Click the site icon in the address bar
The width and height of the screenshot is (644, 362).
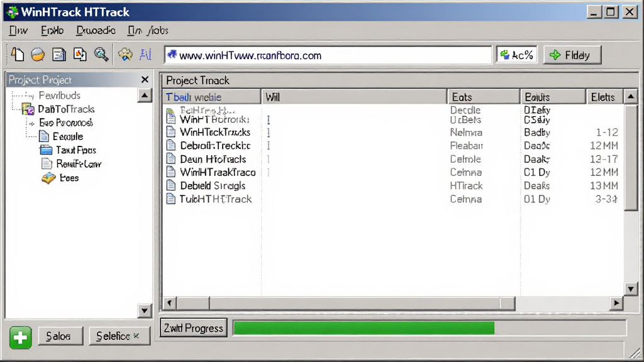pos(172,55)
